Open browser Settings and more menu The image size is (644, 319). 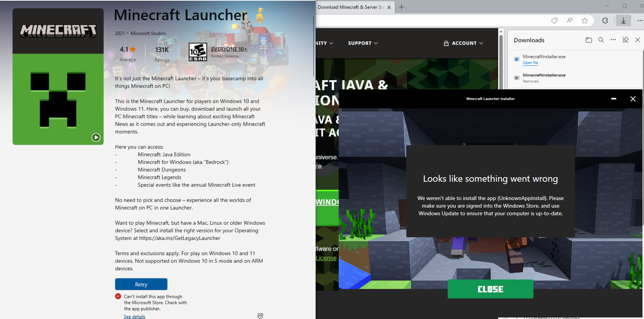tap(640, 21)
